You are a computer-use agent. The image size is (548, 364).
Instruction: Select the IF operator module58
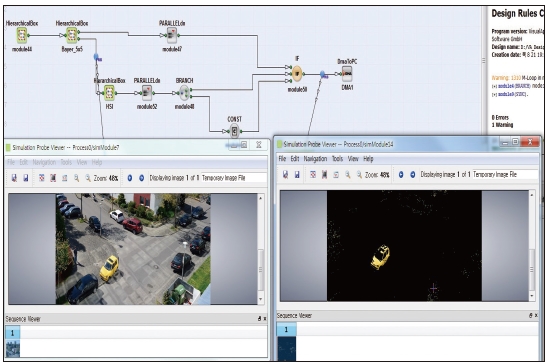click(x=297, y=74)
